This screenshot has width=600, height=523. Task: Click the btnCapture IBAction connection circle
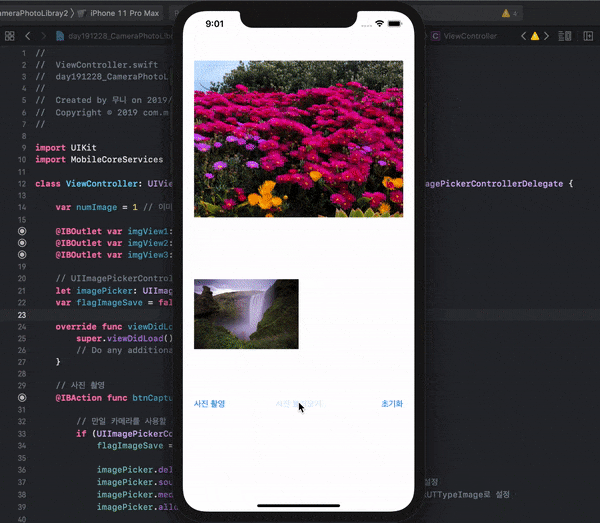[22, 398]
